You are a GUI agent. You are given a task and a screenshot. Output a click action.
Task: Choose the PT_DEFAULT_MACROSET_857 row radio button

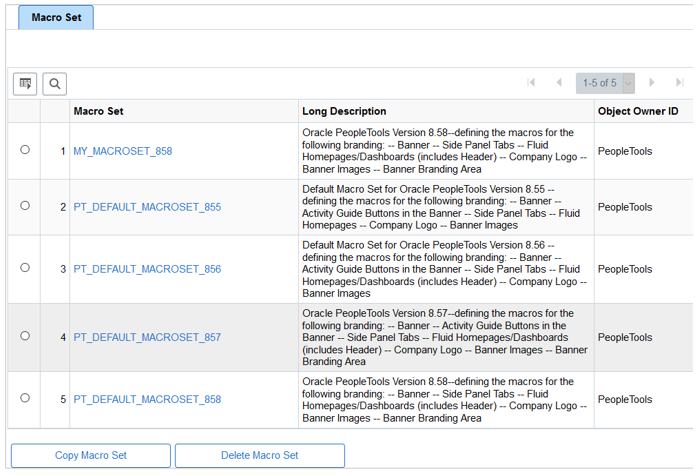pos(25,336)
